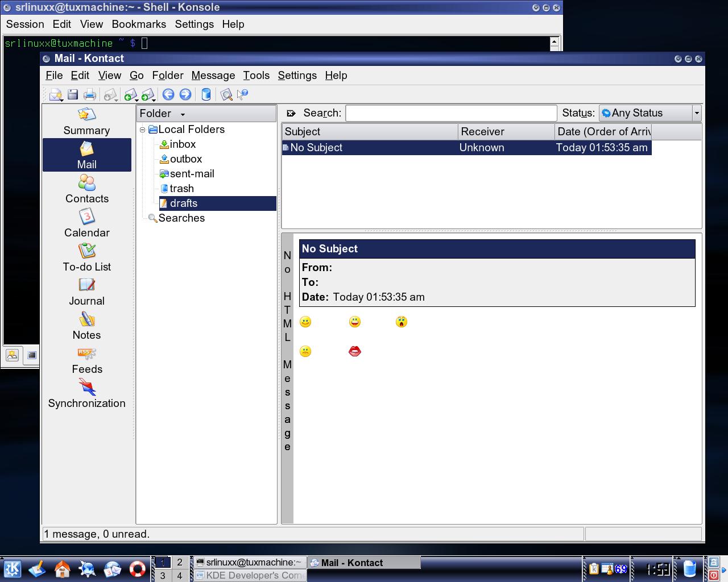The height and width of the screenshot is (582, 728).
Task: Launch Kontact from the panel icon
Action: (112, 569)
